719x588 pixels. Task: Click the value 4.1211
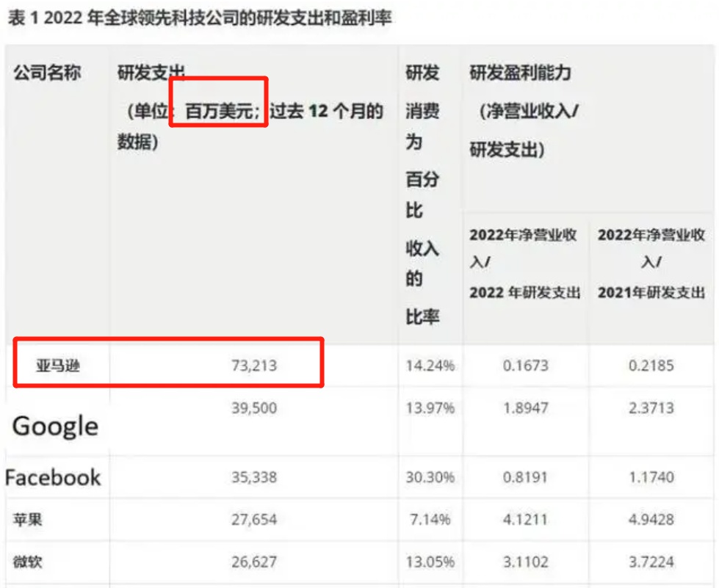pos(526,520)
